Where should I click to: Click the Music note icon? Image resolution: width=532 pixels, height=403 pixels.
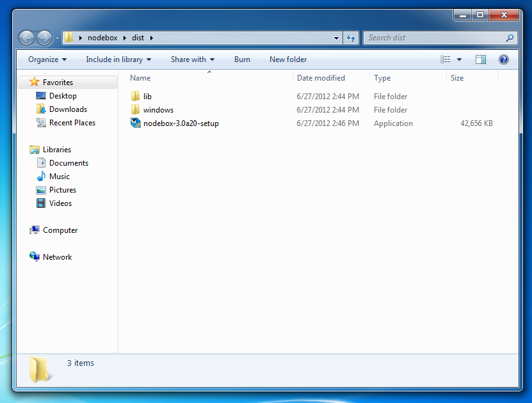[x=41, y=176]
